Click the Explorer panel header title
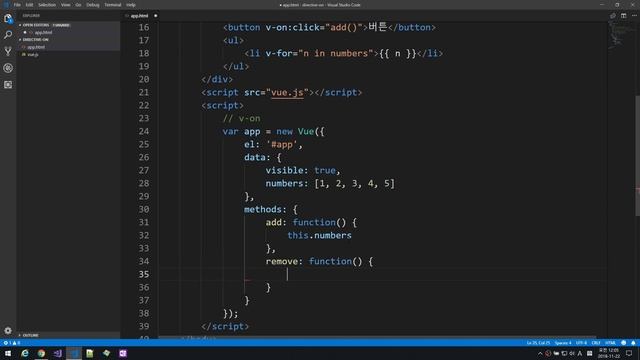Screen dimensions: 640x360 (31, 16)
